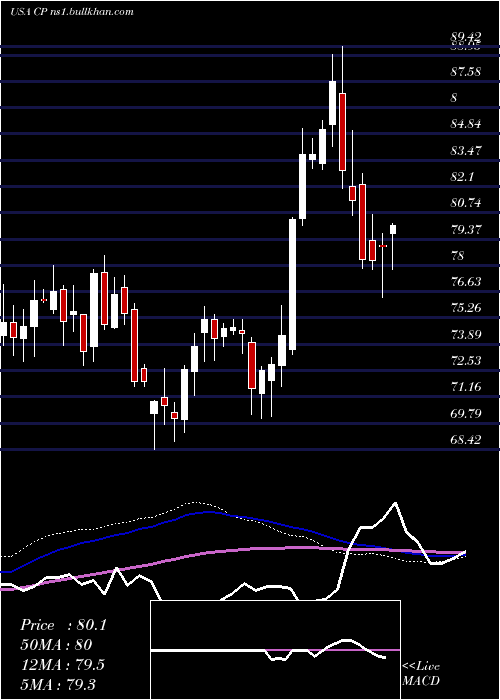The image size is (500, 700).
Task: Click the 'USA CP ns1.bullkhan.com' header text
Action: 72,12
